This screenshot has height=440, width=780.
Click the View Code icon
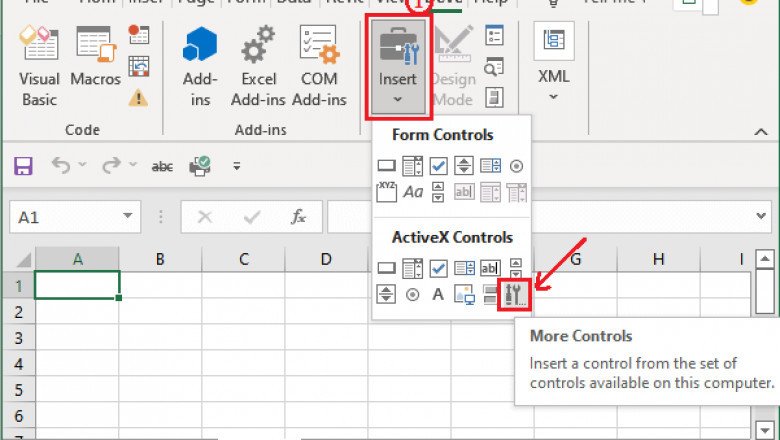(494, 66)
